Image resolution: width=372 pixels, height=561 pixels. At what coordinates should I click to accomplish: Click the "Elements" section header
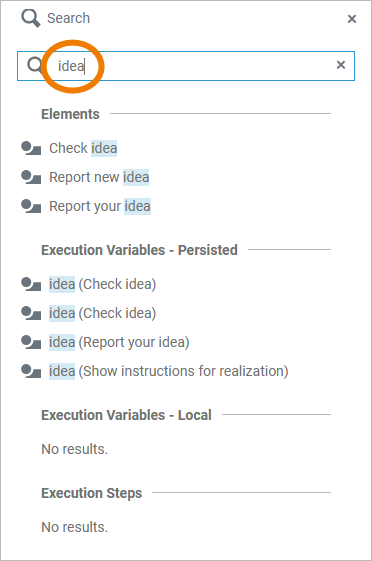(70, 114)
